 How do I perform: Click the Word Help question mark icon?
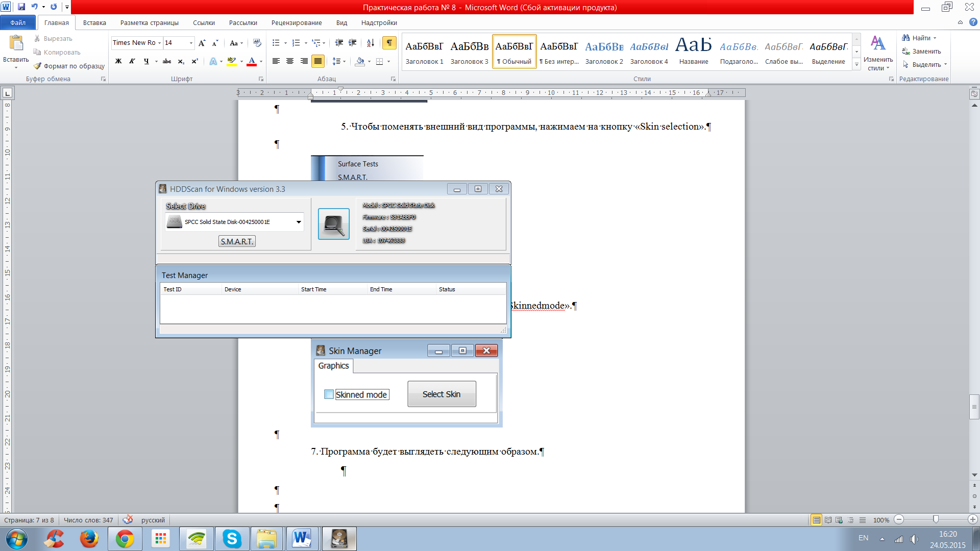click(973, 22)
